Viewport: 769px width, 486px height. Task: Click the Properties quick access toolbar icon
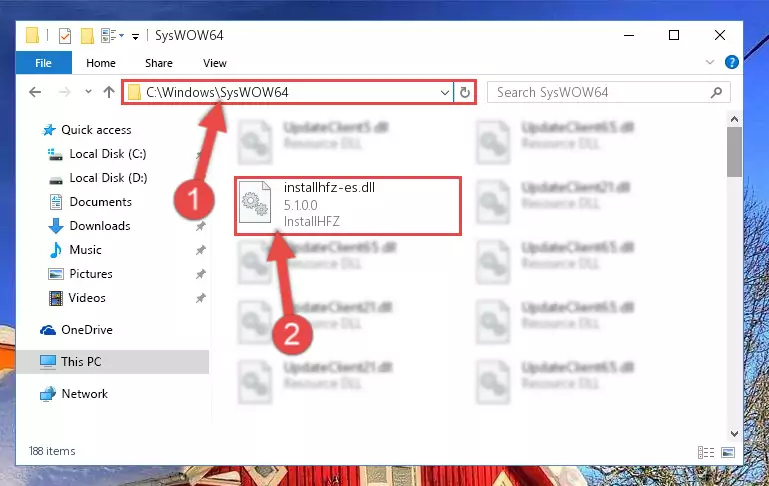tap(65, 36)
